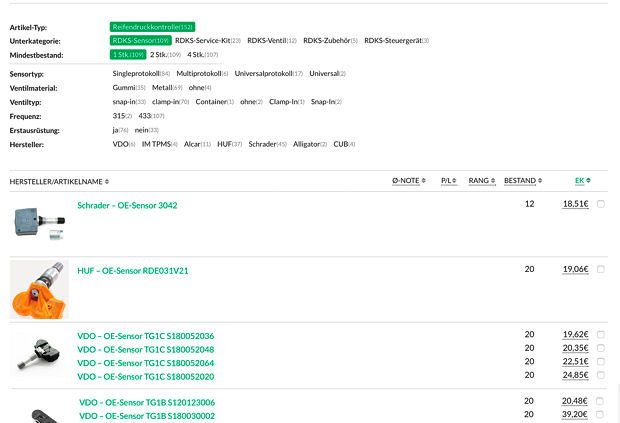The height and width of the screenshot is (423, 620).
Task: Filter by manufacturer CUB
Action: pyautogui.click(x=344, y=144)
